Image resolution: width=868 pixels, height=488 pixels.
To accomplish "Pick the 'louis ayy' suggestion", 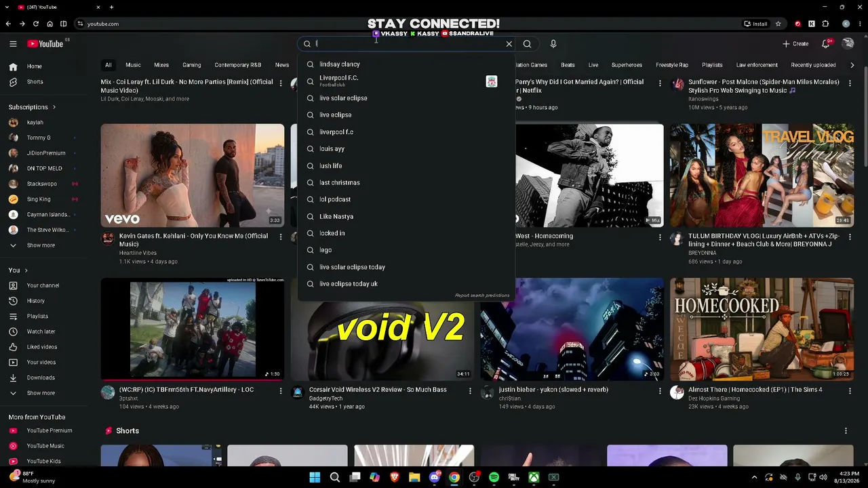I will click(406, 149).
